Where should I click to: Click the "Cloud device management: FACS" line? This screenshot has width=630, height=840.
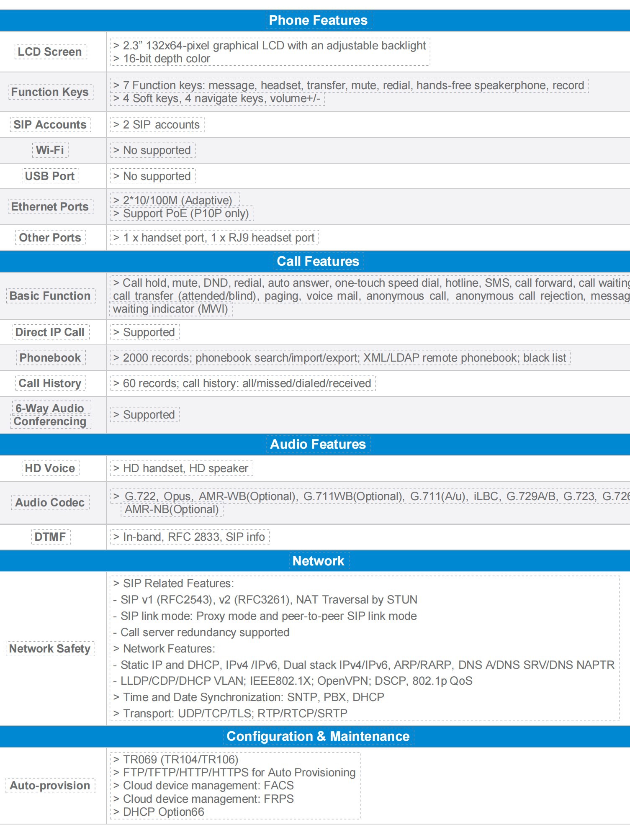(203, 786)
